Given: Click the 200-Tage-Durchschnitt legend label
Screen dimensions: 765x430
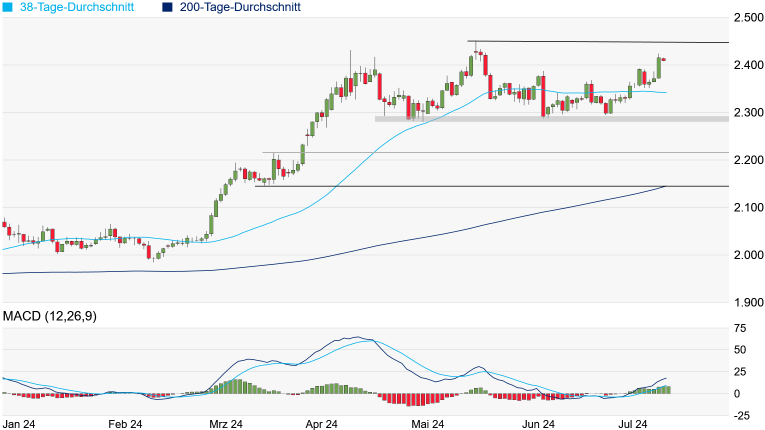Looking at the screenshot, I should (240, 7).
